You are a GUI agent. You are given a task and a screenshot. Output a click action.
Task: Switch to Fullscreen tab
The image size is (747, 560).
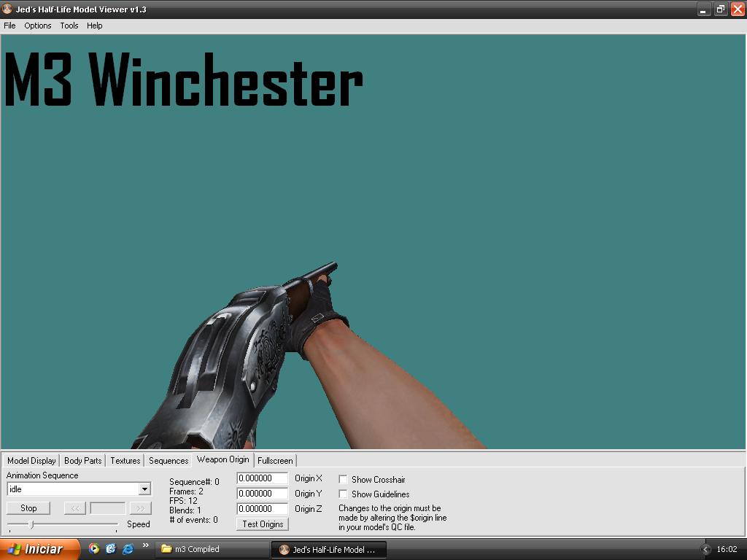(x=275, y=460)
